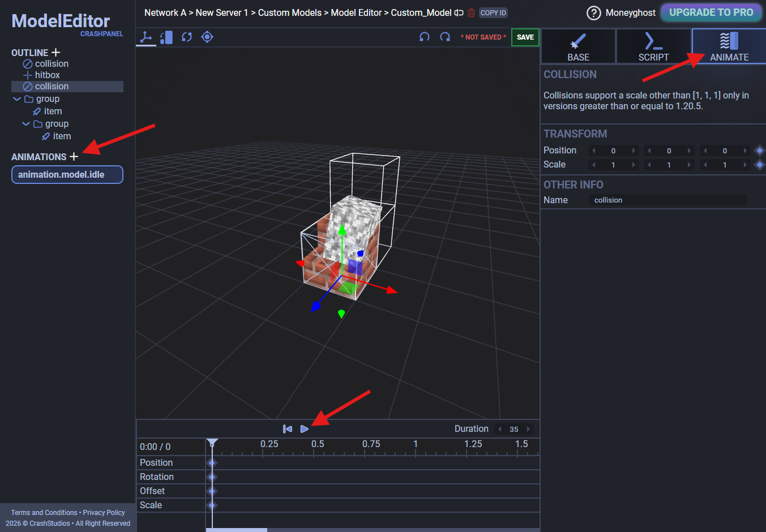766x532 pixels.
Task: Click the redo arrow icon
Action: click(x=445, y=37)
